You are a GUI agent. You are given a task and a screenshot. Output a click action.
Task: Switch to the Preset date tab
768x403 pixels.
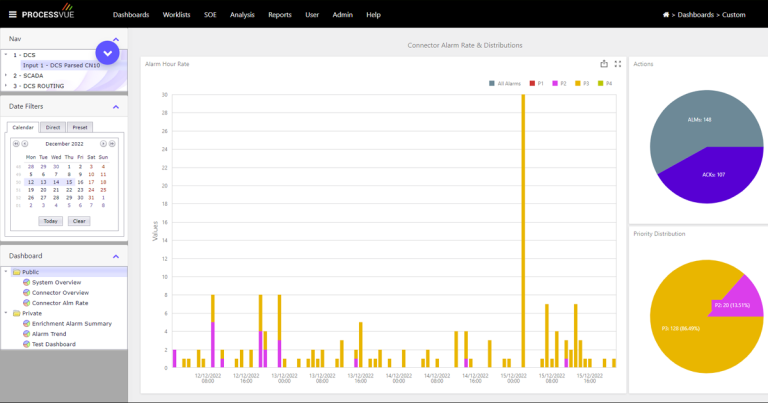(x=80, y=127)
